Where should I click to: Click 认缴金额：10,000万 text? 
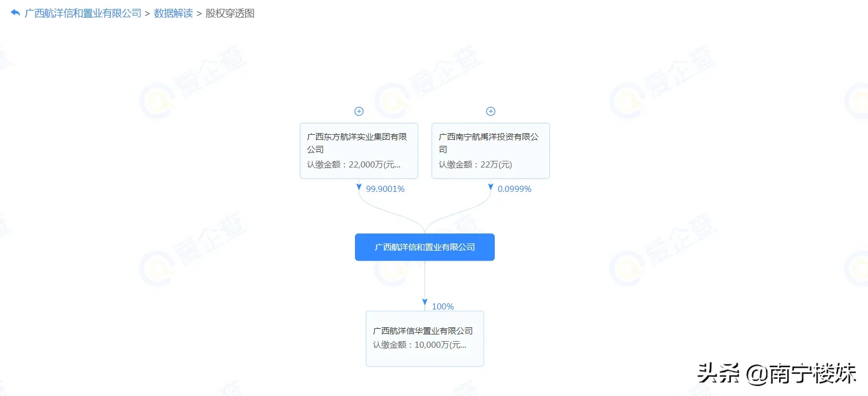pyautogui.click(x=420, y=345)
